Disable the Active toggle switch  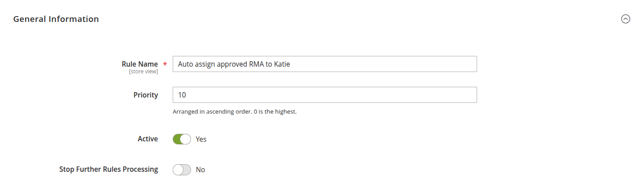[x=182, y=139]
